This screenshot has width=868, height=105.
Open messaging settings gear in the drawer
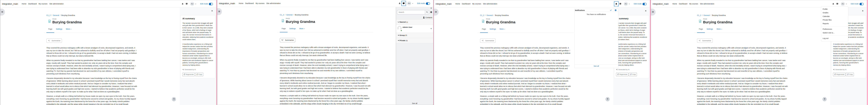(x=431, y=12)
